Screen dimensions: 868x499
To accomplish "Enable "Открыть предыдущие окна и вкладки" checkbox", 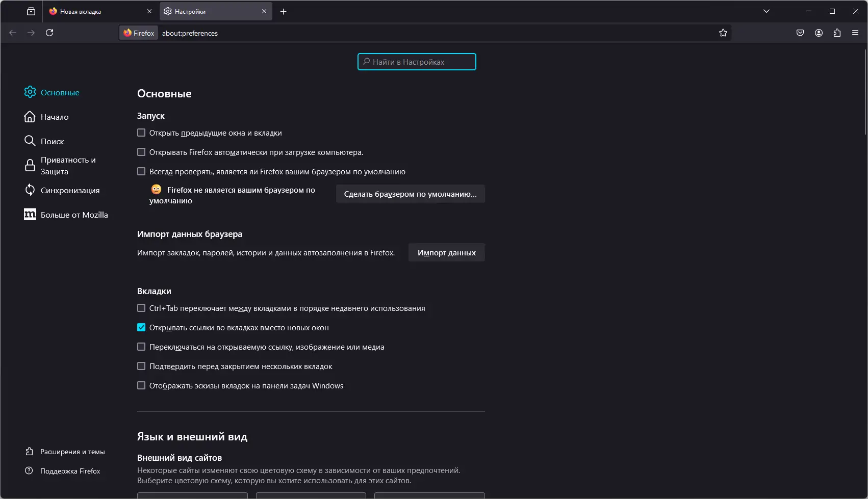I will [x=141, y=133].
